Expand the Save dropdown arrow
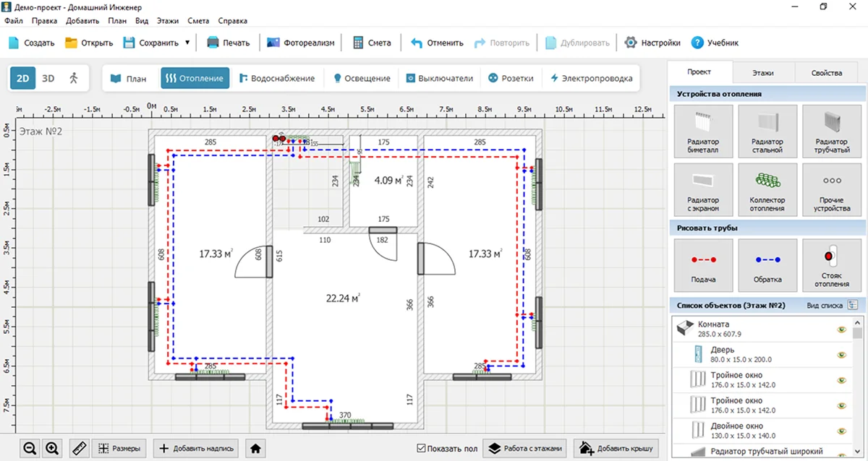868x461 pixels. [188, 43]
